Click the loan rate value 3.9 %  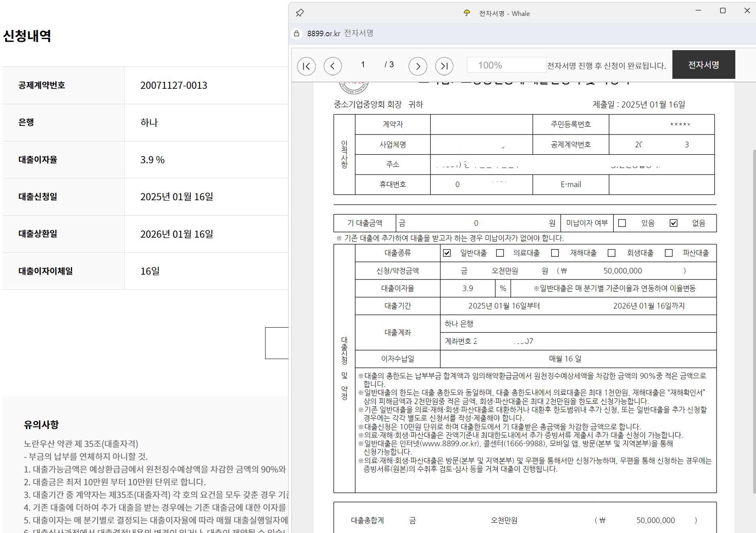pyautogui.click(x=152, y=160)
